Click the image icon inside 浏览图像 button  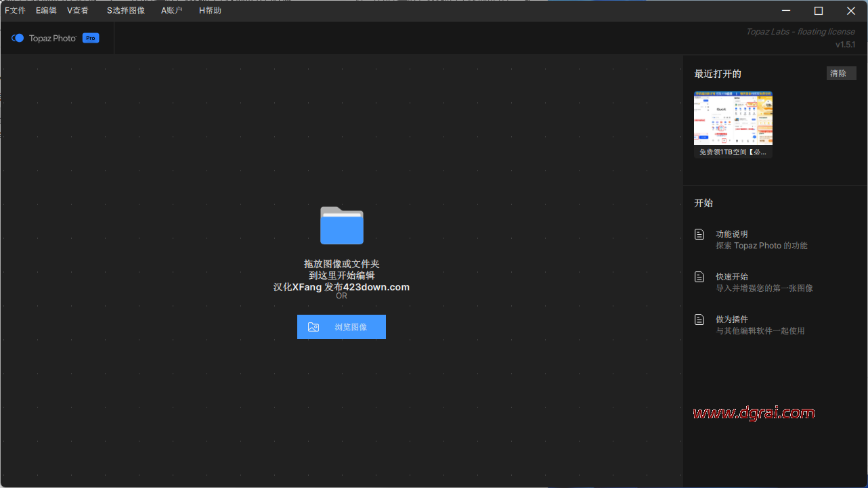313,327
